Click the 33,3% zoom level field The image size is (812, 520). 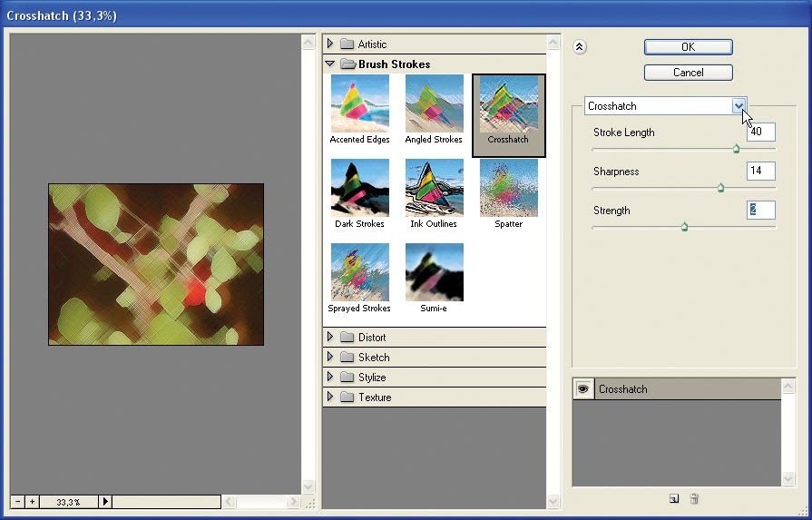[69, 501]
